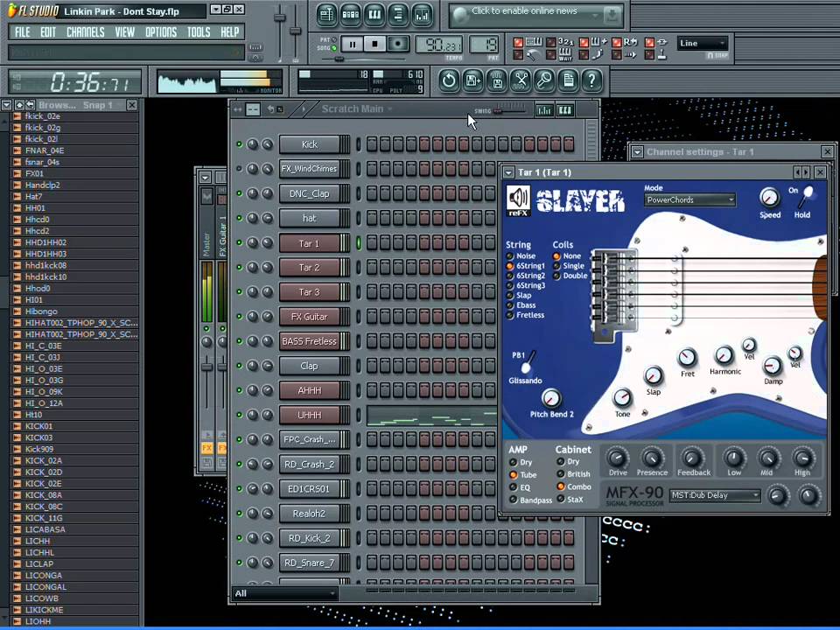This screenshot has width=840, height=630.
Task: Click the tempo display field
Action: coord(438,45)
